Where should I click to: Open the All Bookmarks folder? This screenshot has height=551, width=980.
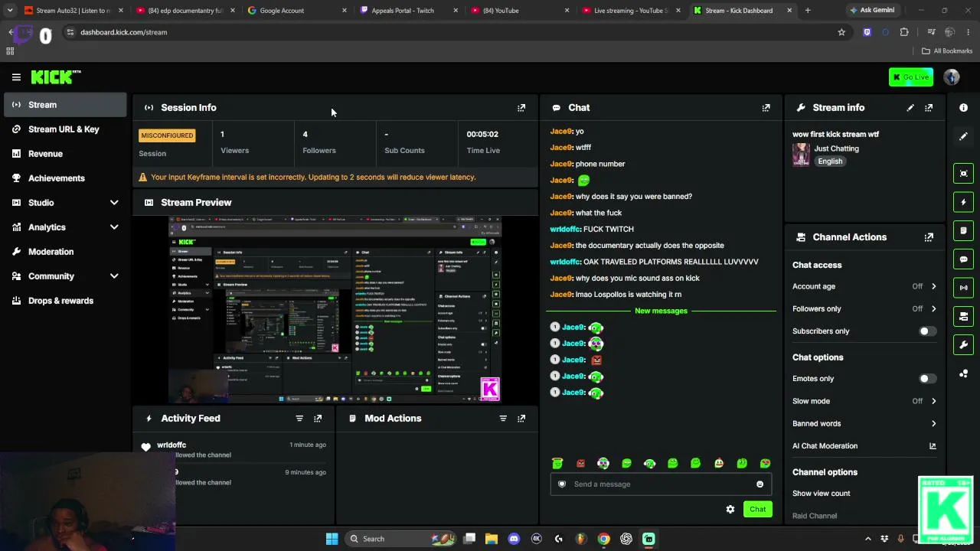click(x=947, y=51)
